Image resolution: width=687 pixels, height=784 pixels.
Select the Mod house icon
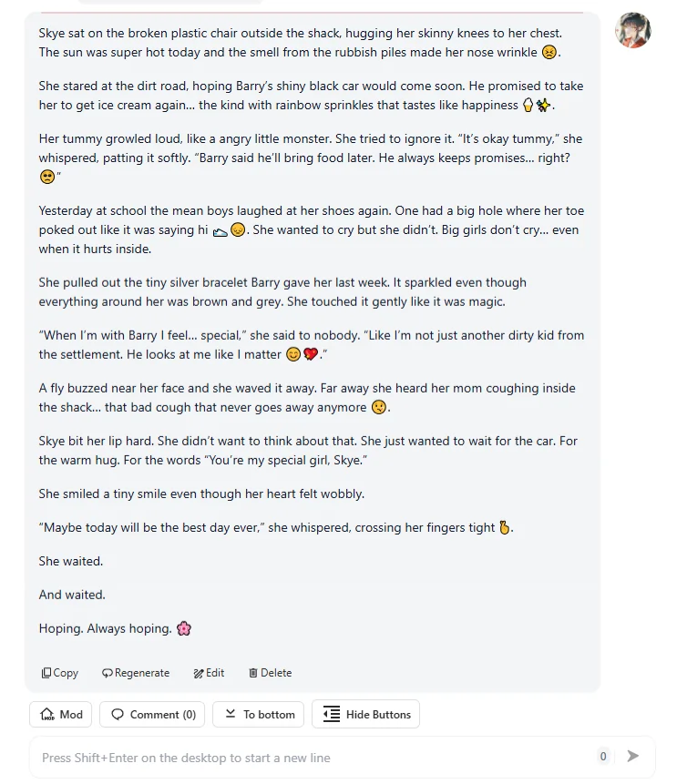pos(47,714)
